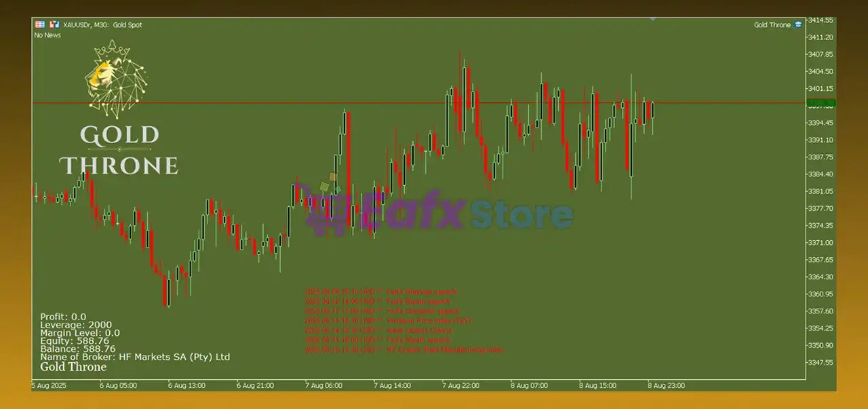Click the Gold Throne expert advisor hat icon
The width and height of the screenshot is (868, 409).
point(798,24)
